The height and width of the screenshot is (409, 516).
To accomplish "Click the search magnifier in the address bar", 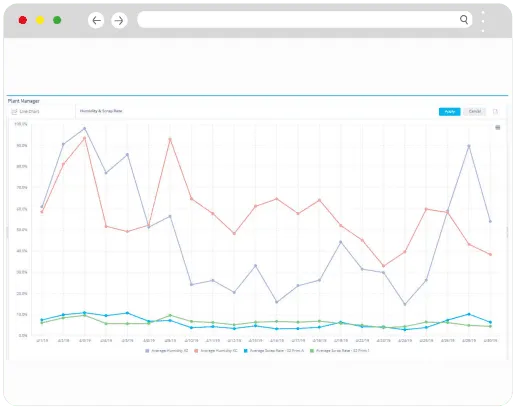I will tap(464, 20).
